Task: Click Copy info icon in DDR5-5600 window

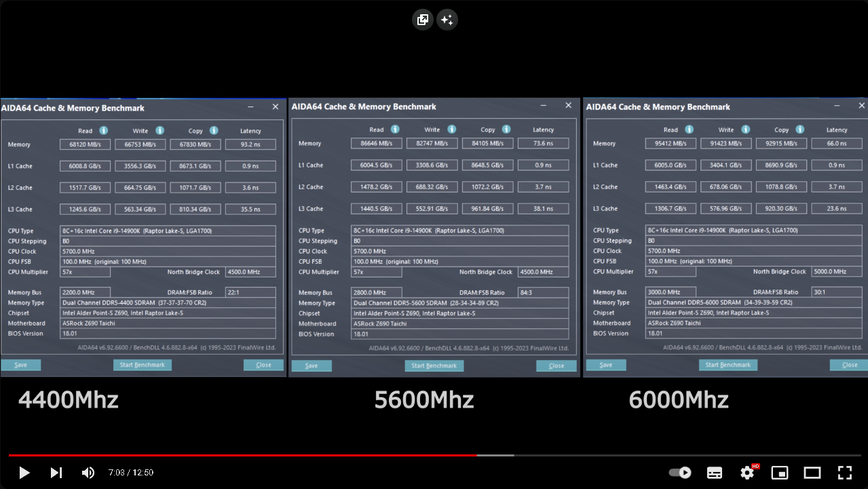Action: coord(506,130)
